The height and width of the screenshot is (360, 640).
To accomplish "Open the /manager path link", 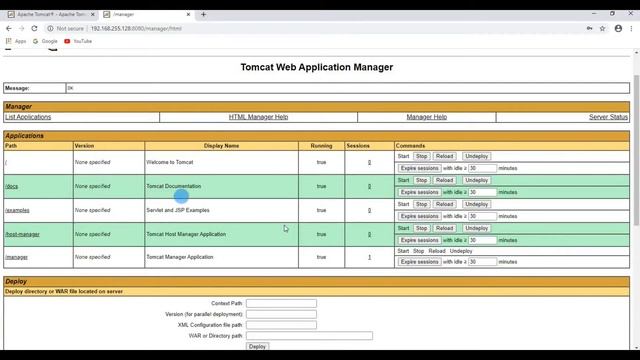I will pyautogui.click(x=16, y=258).
